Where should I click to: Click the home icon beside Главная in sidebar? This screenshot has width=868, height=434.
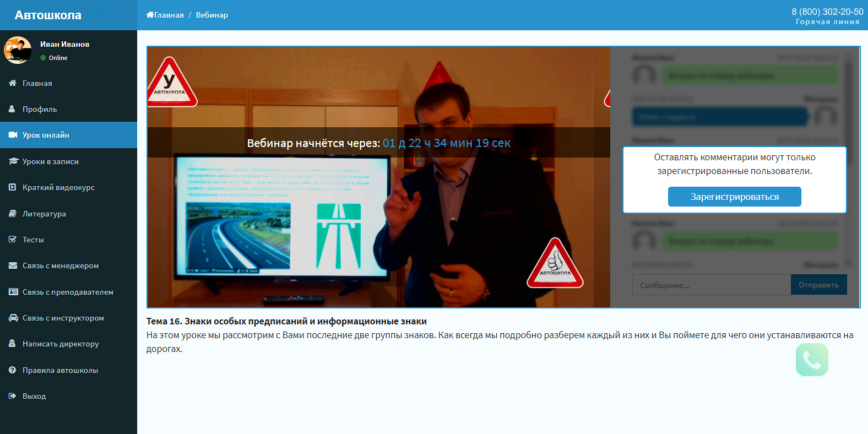[12, 83]
